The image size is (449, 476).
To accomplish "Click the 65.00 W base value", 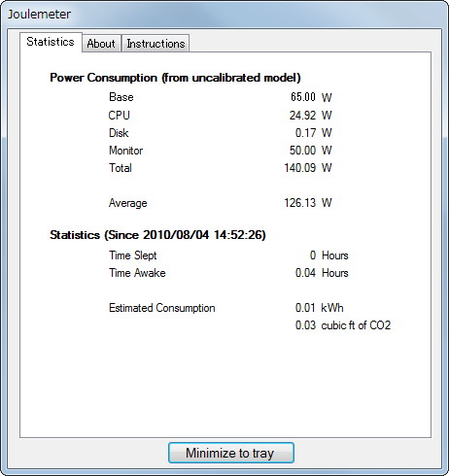I will pos(311,97).
